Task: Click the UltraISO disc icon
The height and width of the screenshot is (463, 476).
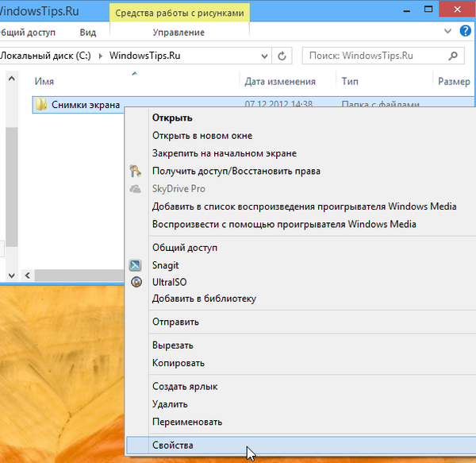Action: pos(136,282)
